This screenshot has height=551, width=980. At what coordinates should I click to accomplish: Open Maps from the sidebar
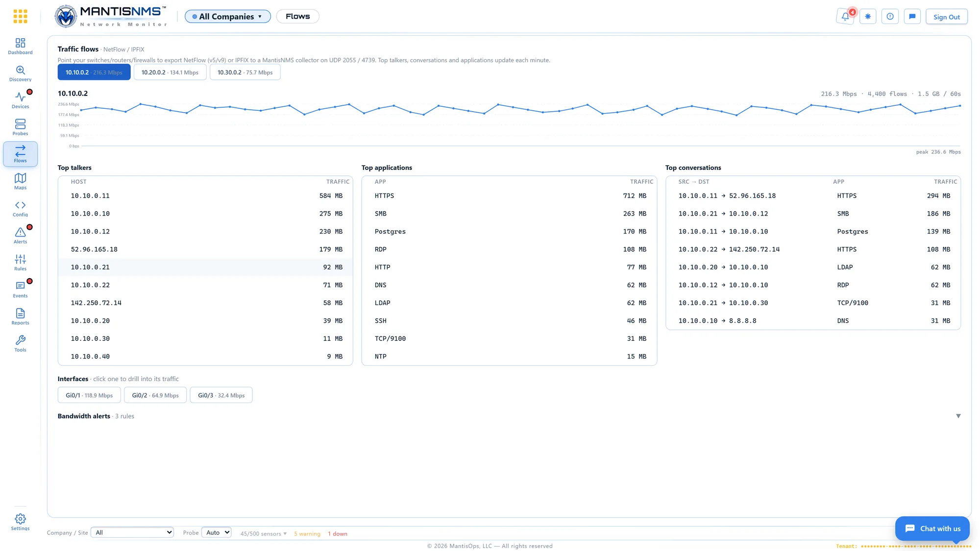coord(20,182)
